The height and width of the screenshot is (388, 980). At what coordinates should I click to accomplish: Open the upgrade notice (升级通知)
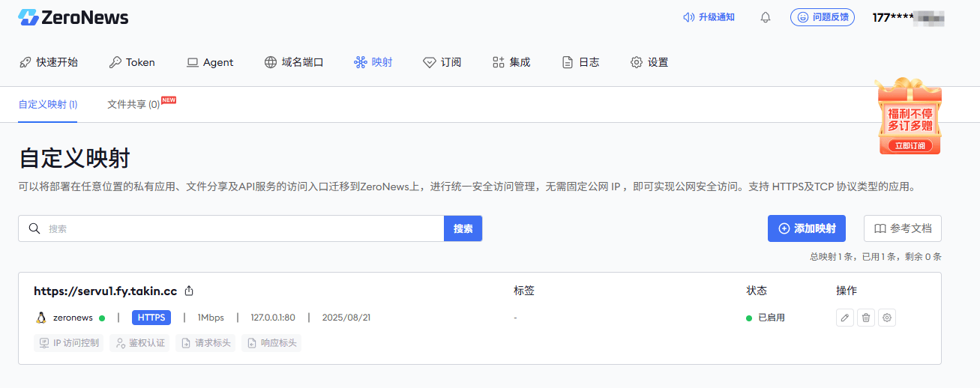pyautogui.click(x=709, y=17)
